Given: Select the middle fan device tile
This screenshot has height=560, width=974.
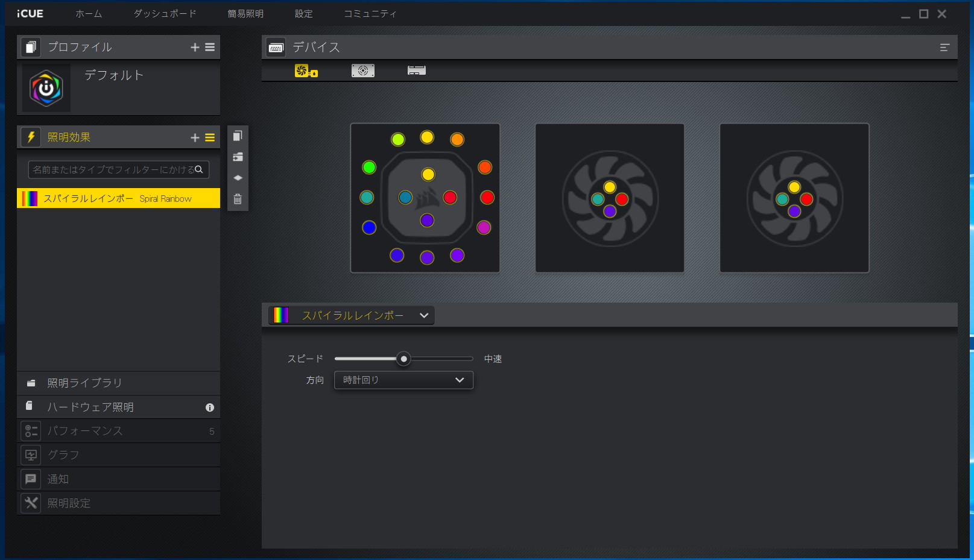Looking at the screenshot, I should click(x=610, y=198).
